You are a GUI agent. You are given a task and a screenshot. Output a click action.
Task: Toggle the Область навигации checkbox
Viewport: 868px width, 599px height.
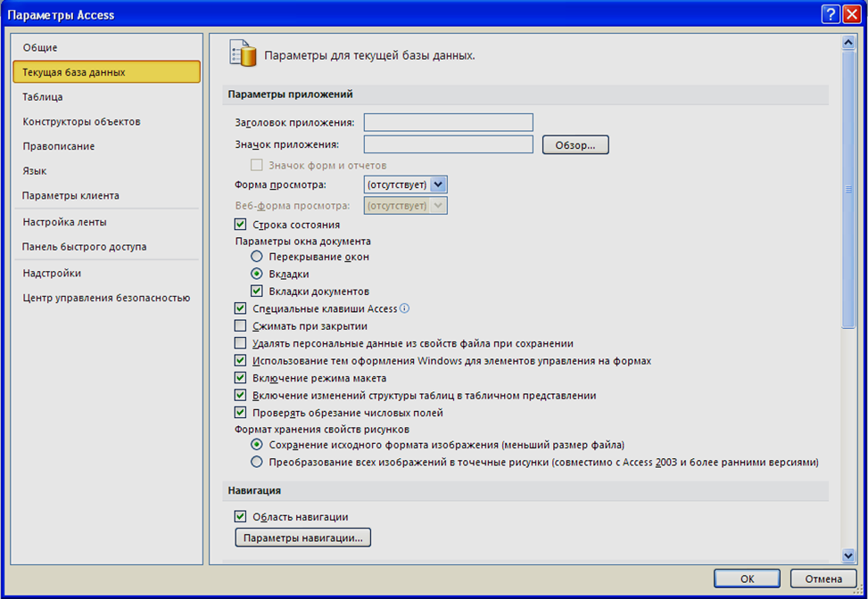(240, 517)
